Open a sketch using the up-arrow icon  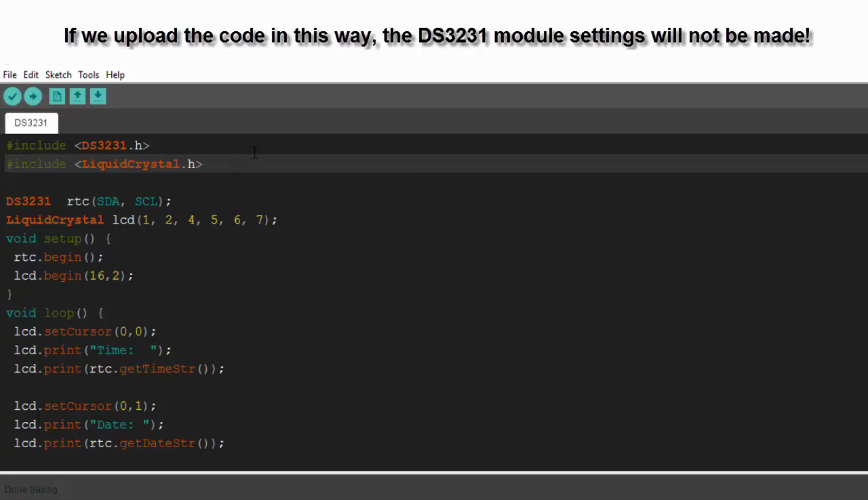(77, 96)
